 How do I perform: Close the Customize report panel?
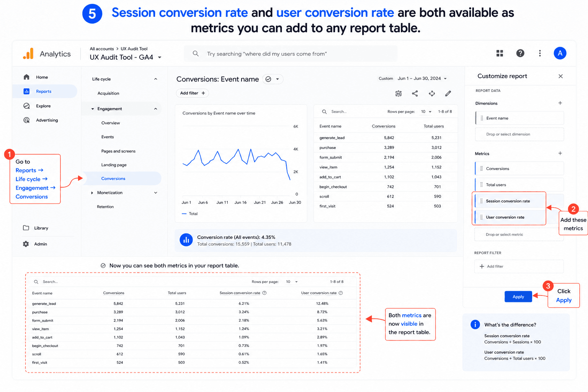click(x=560, y=76)
